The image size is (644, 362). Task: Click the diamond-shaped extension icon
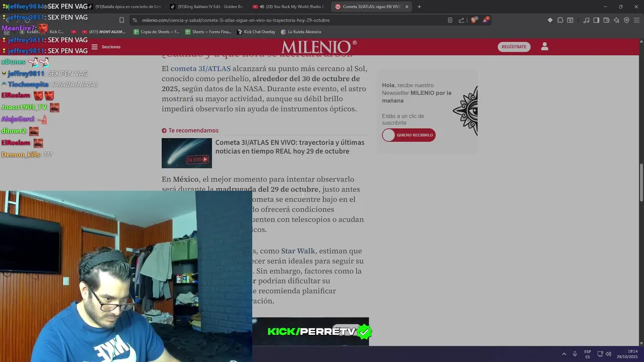(x=550, y=20)
